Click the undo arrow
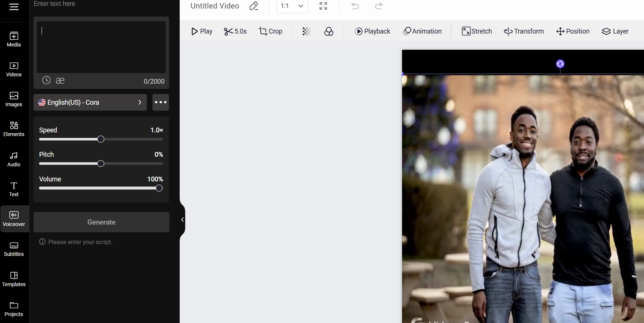 click(355, 6)
